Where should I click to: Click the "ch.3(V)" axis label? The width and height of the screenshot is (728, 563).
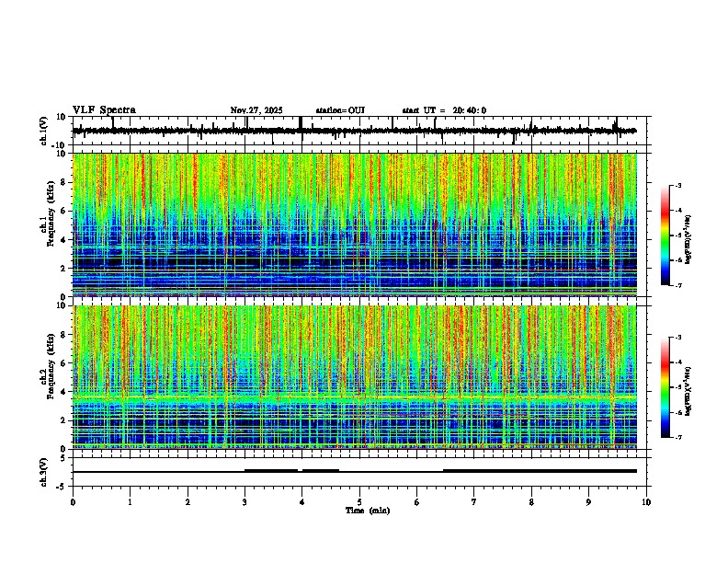coord(44,472)
